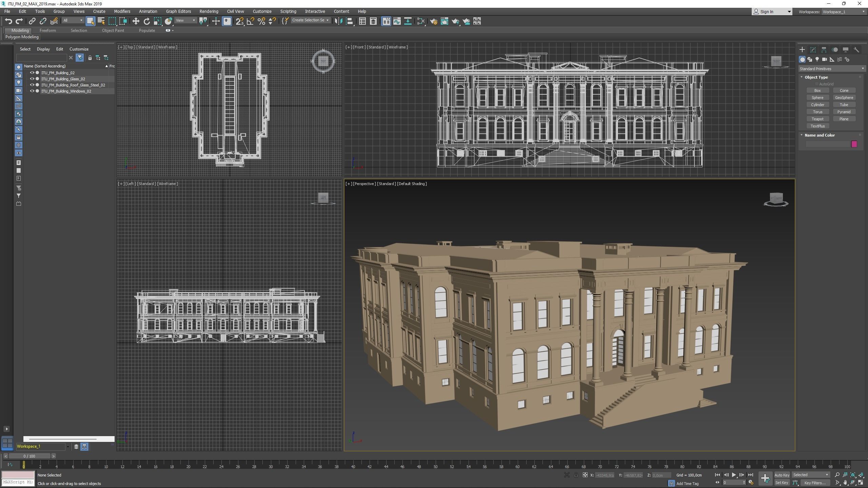Open the Graph Editors menu
Screen dimensions: 868x488
click(178, 11)
